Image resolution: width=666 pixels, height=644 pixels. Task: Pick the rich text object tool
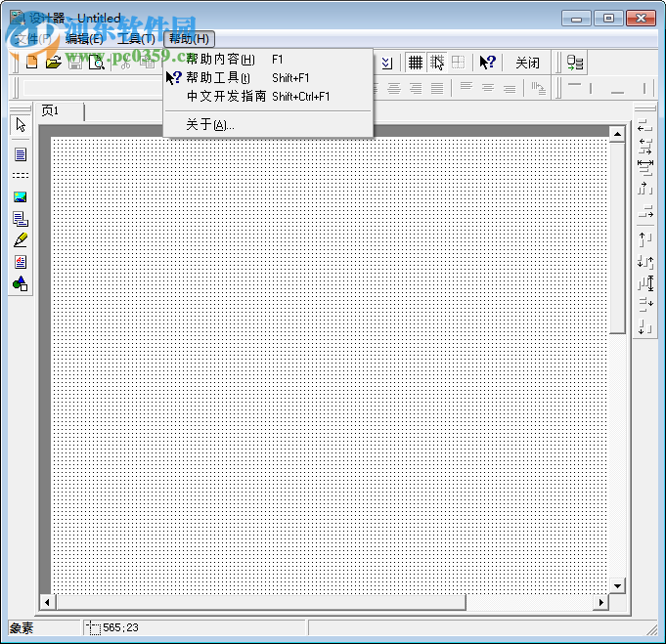(21, 262)
